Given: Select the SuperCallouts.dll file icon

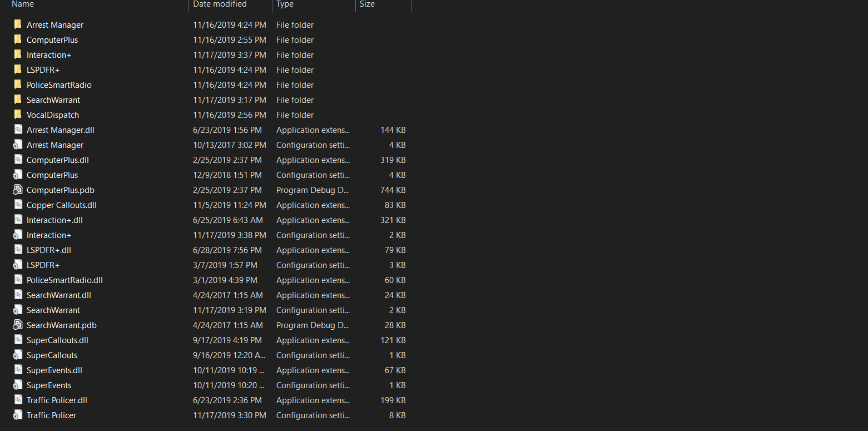Looking at the screenshot, I should [18, 340].
